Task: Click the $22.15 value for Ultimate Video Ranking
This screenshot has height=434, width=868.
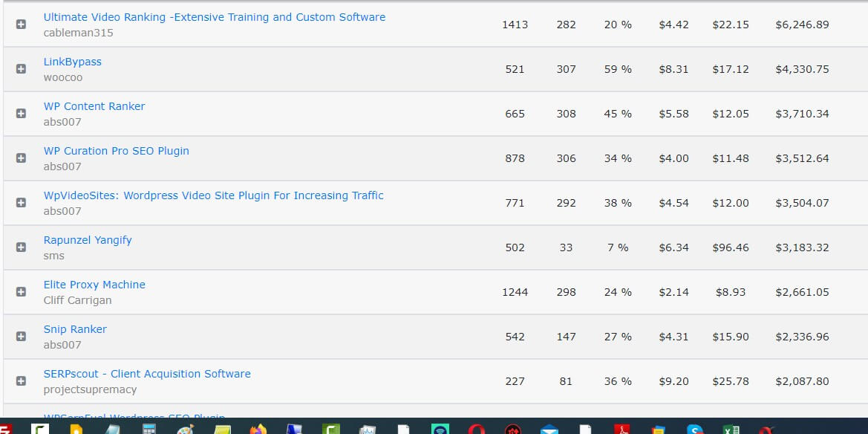Action: pyautogui.click(x=731, y=25)
